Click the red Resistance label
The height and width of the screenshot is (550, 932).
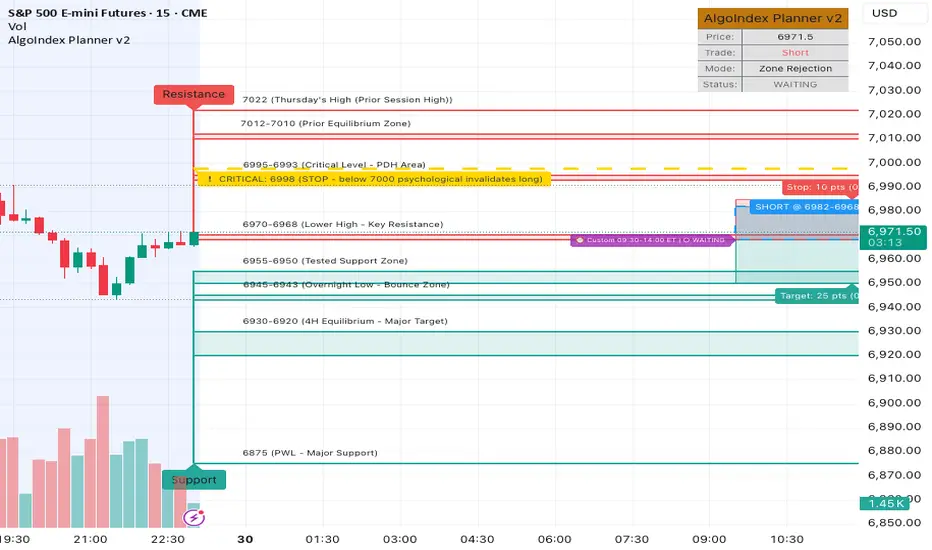pyautogui.click(x=194, y=95)
